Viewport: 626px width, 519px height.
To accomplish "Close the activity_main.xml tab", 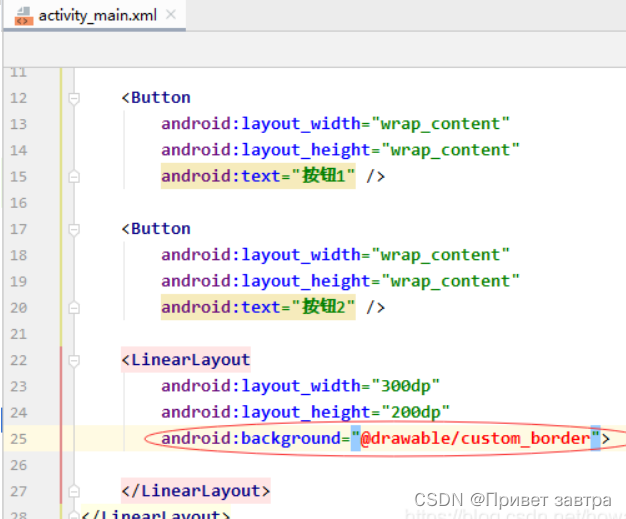I will tap(171, 15).
